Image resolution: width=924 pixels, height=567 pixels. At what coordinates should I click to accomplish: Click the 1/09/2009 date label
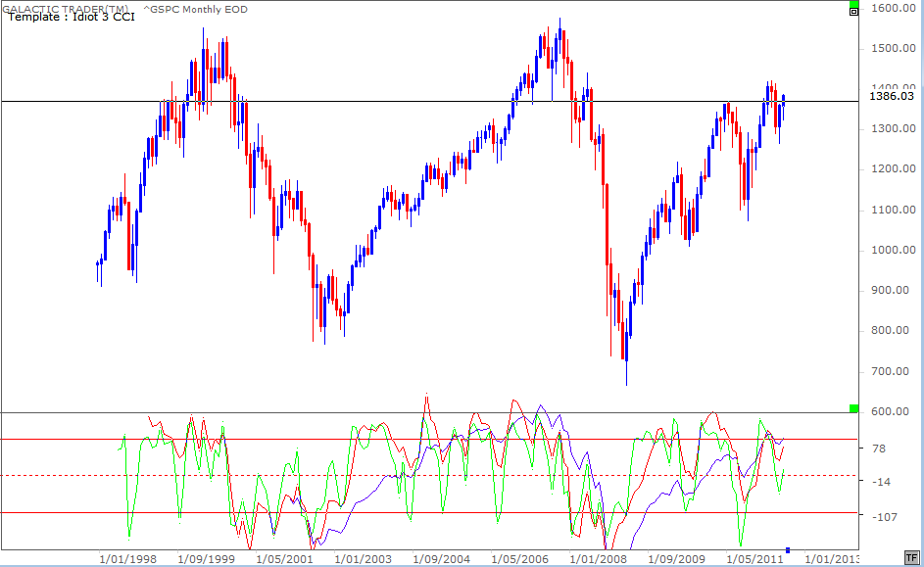tap(676, 559)
